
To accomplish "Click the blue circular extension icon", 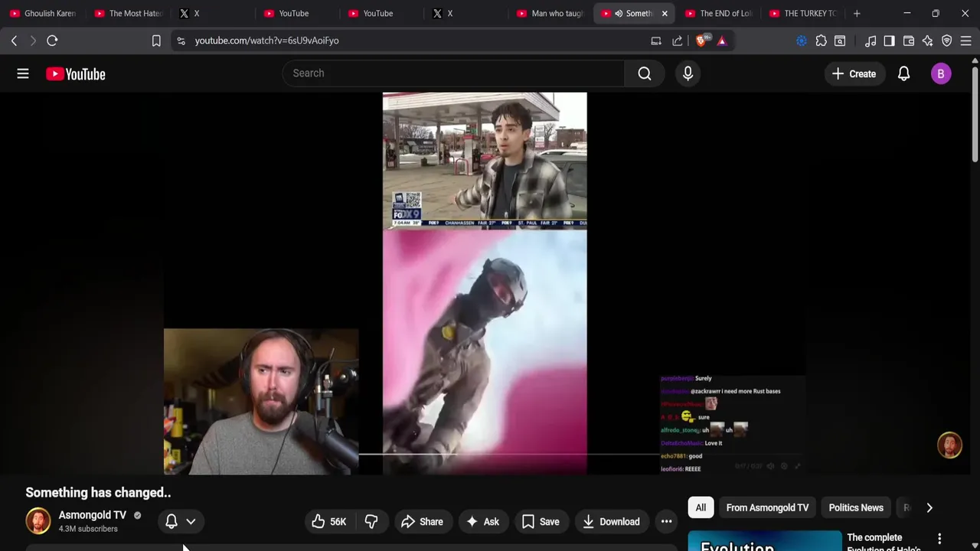I will tap(802, 41).
